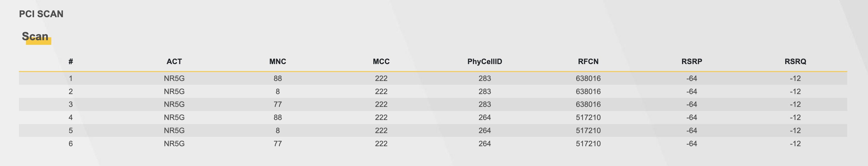Click the PhyCellID column header
868x166 pixels.
pos(484,62)
